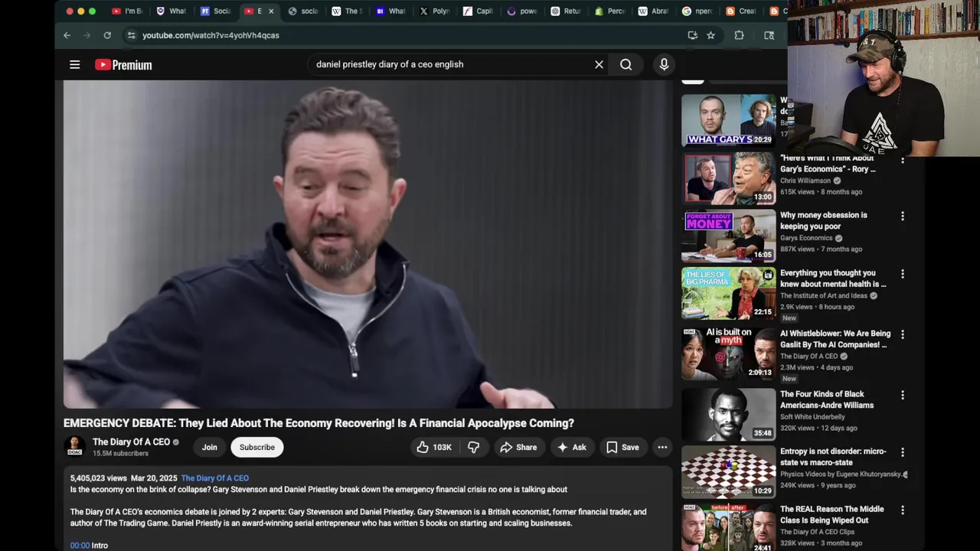980x551 pixels.
Task: Open the blue "The Diary Of A CEO" description link
Action: click(x=215, y=478)
